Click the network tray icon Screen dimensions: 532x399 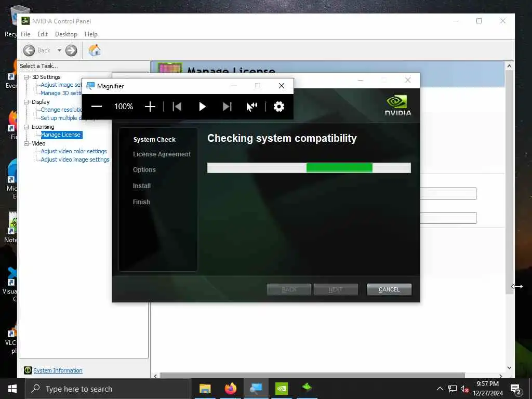point(453,389)
